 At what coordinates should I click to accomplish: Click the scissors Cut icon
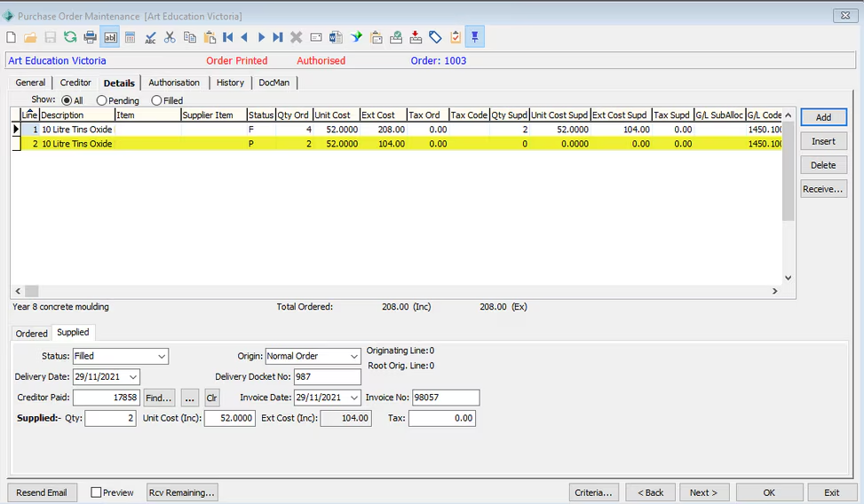[x=170, y=37]
